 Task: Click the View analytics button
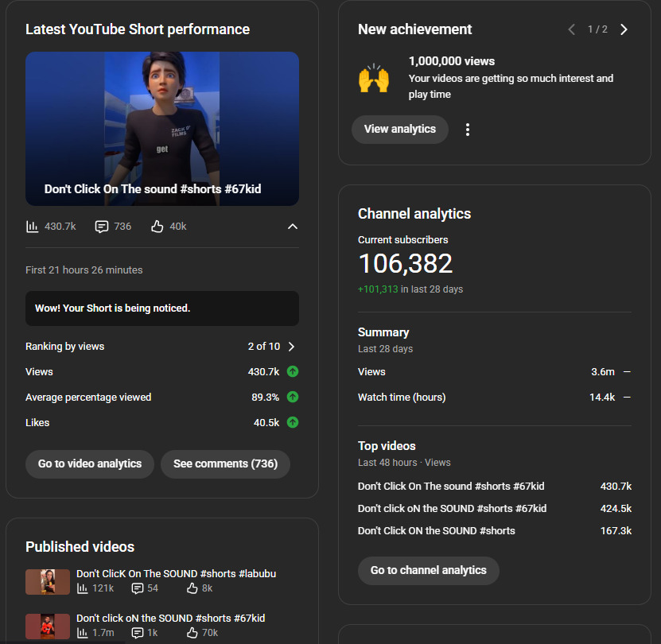point(400,130)
